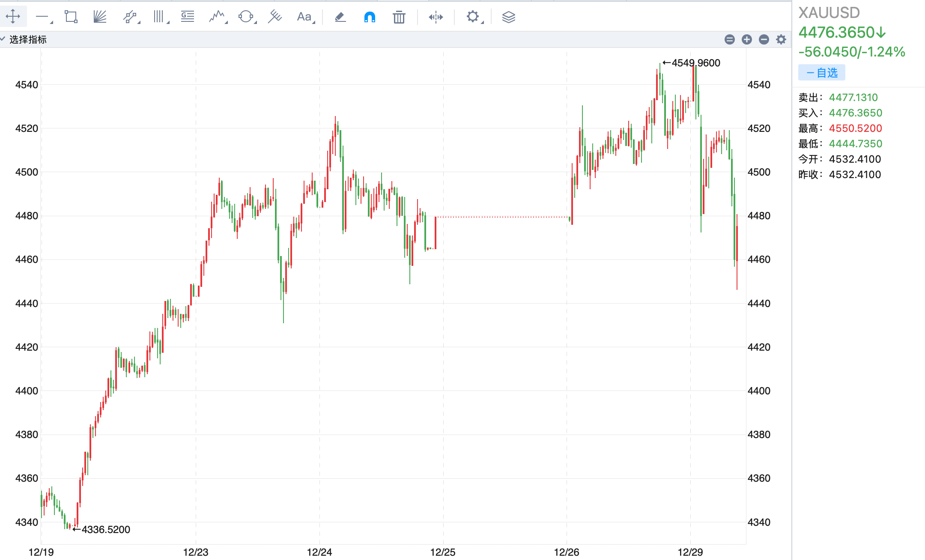
Task: Zoom out chart with minus button
Action: 764,39
